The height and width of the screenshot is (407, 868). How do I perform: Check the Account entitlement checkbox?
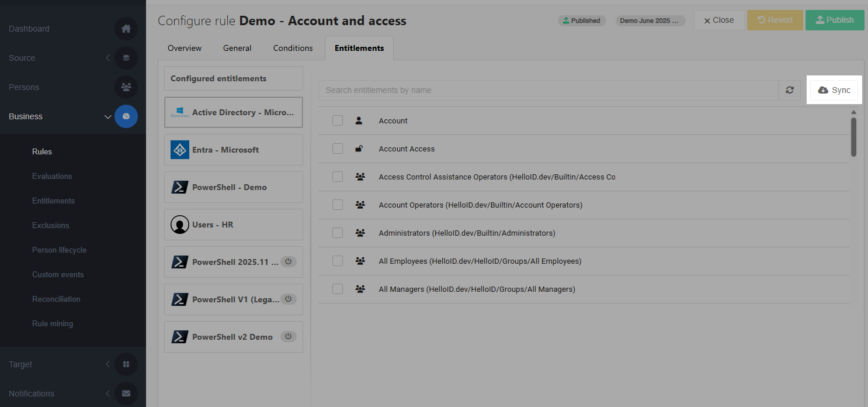point(338,120)
